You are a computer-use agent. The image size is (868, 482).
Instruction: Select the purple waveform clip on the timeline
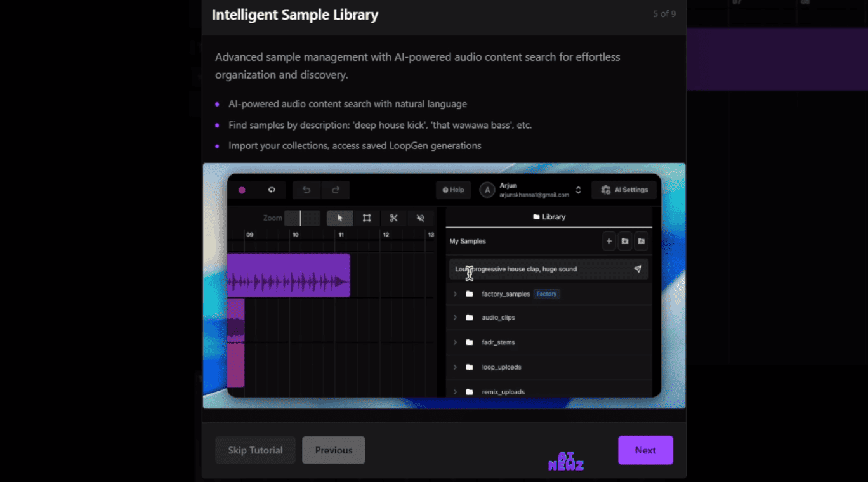(x=289, y=275)
